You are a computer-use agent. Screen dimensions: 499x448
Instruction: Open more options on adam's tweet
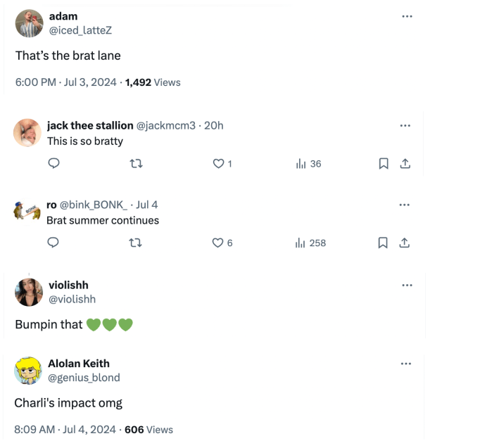[407, 16]
